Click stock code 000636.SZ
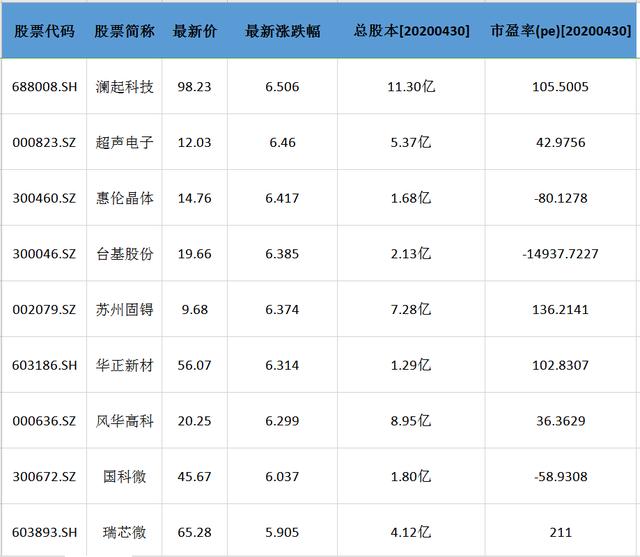 point(44,421)
